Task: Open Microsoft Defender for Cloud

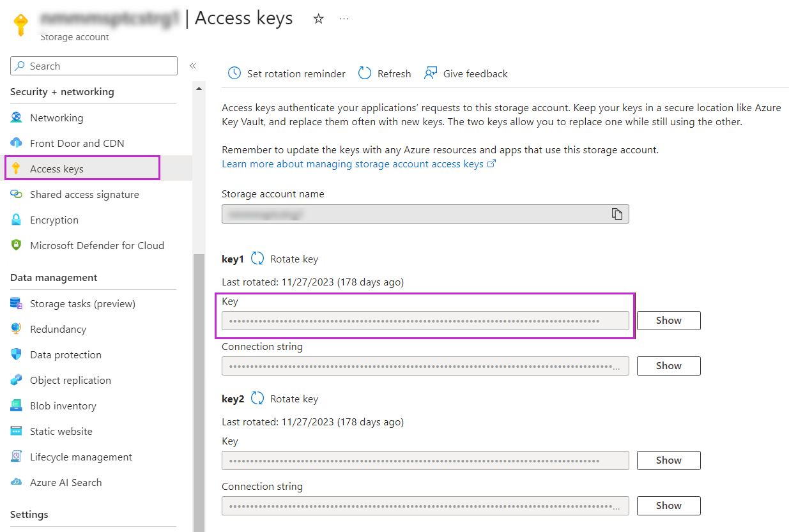Action: (97, 245)
